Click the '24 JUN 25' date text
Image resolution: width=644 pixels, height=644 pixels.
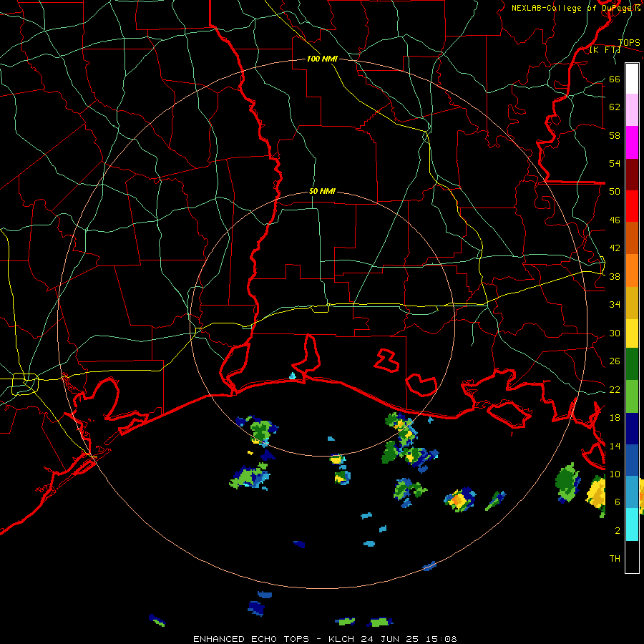[391, 639]
